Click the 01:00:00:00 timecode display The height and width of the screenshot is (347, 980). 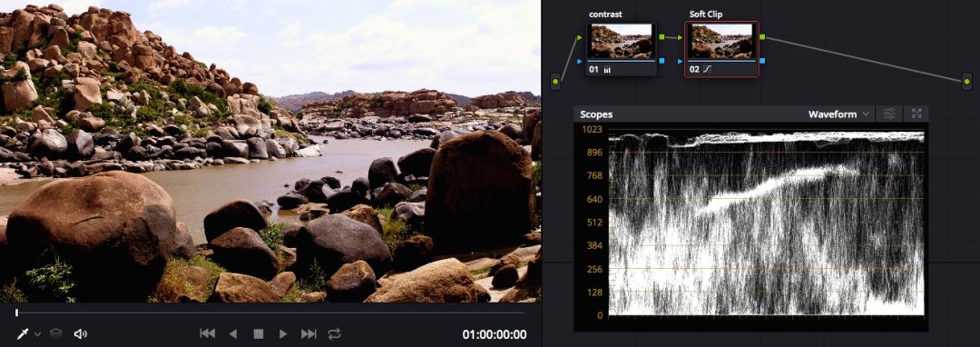coord(495,334)
